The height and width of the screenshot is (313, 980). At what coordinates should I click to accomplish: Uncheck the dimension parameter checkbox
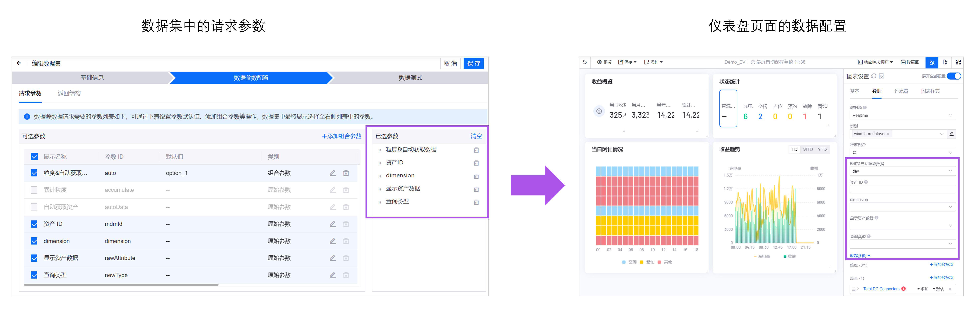point(34,241)
